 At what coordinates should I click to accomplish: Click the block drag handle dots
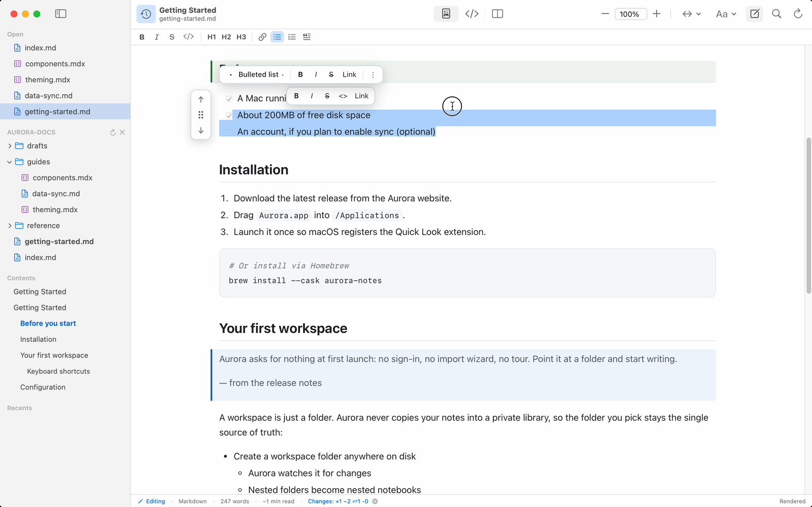(x=201, y=115)
